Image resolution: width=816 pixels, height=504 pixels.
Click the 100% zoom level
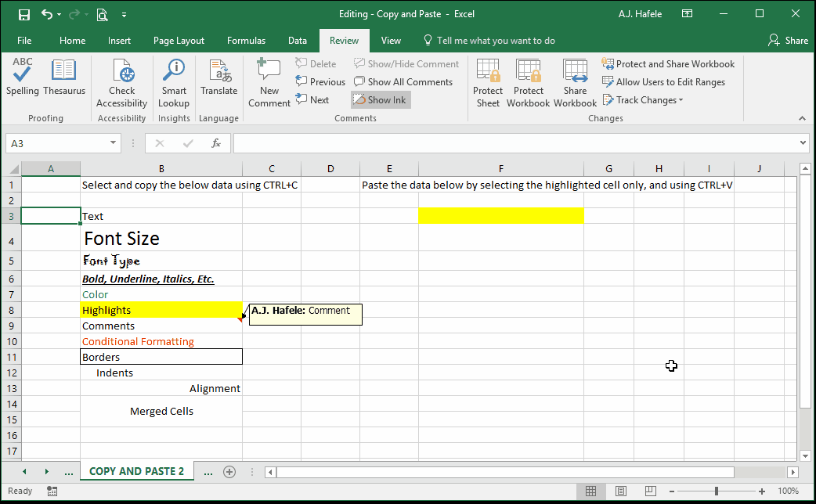point(788,491)
